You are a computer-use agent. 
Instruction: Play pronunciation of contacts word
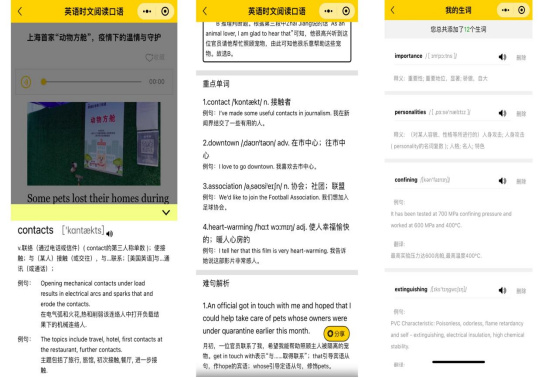point(110,234)
